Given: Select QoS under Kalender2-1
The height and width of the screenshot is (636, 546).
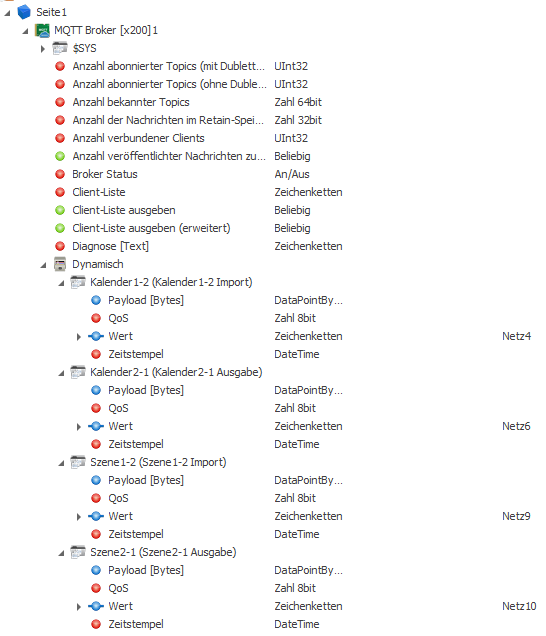Looking at the screenshot, I should 118,408.
